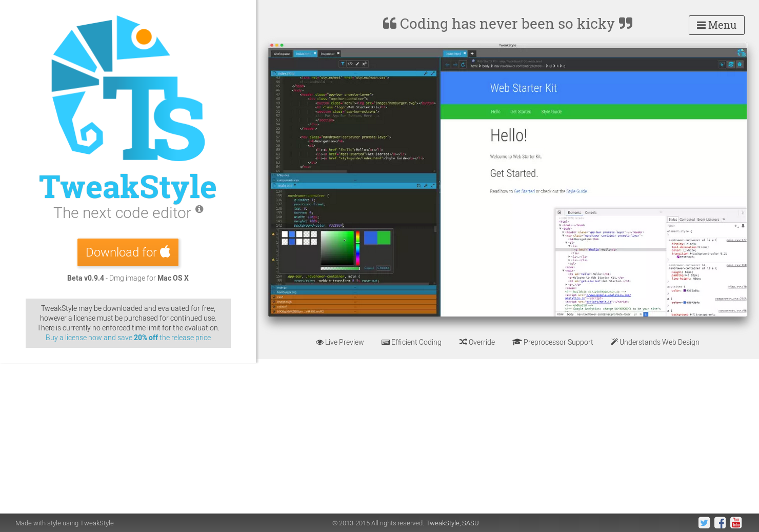Click the TweakStyle title heading
The height and width of the screenshot is (532, 759).
[128, 187]
